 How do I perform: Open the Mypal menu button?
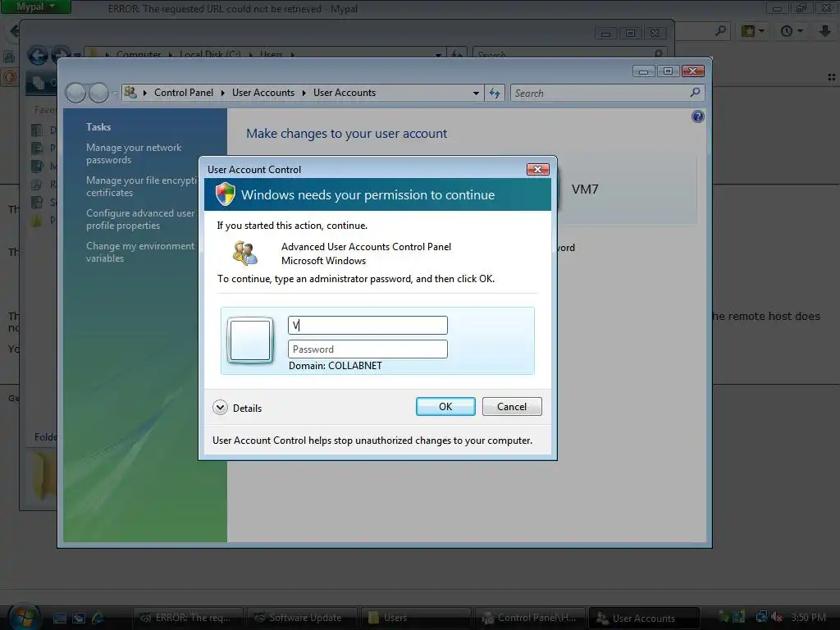point(35,7)
